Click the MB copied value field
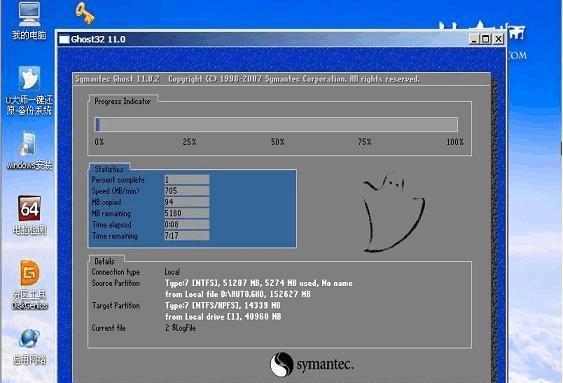This screenshot has height=383, width=563. click(x=186, y=202)
